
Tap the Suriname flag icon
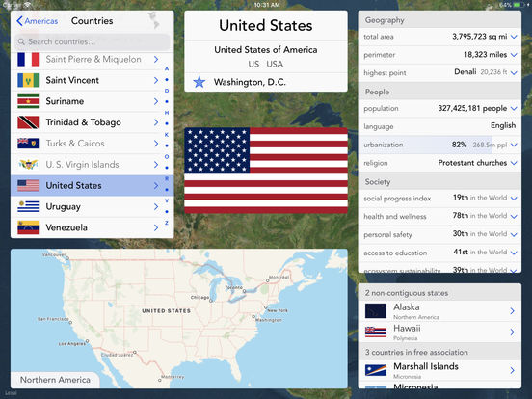(28, 101)
